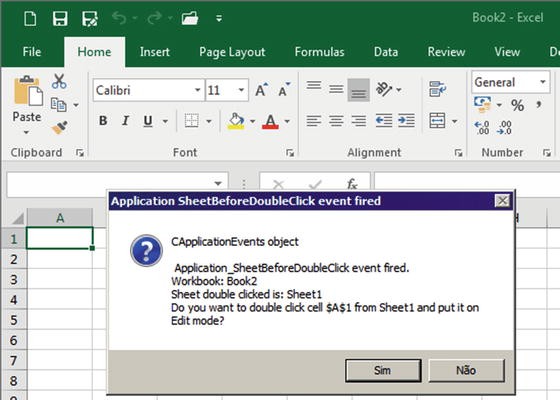The height and width of the screenshot is (400, 560).
Task: Click the Increase Indent icon
Action: pyautogui.click(x=406, y=121)
